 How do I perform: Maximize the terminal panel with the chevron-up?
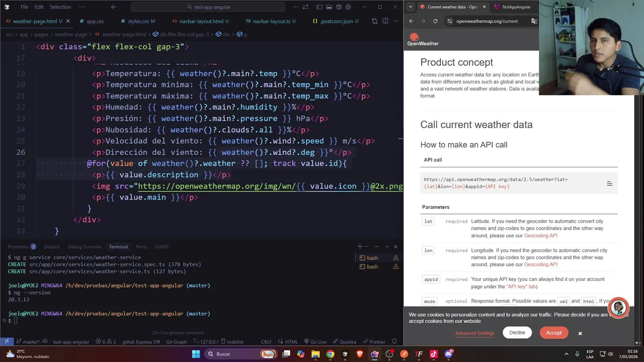click(x=387, y=246)
